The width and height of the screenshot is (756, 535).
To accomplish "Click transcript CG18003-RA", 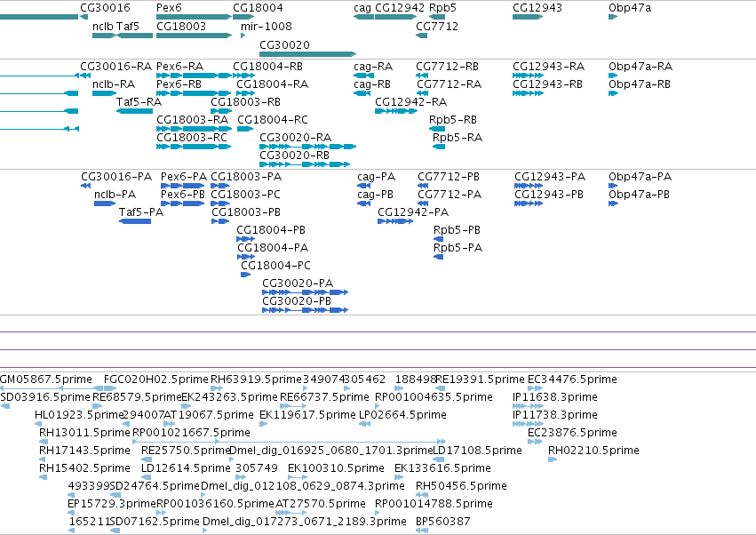I will pos(193,119).
